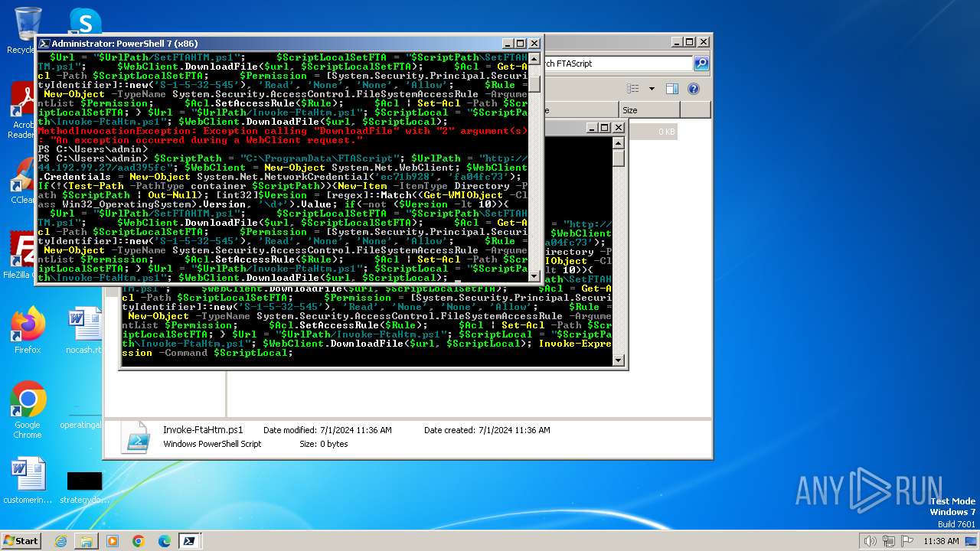The image size is (980, 551).
Task: Open the nocash.rtf document icon
Action: pyautogui.click(x=84, y=331)
